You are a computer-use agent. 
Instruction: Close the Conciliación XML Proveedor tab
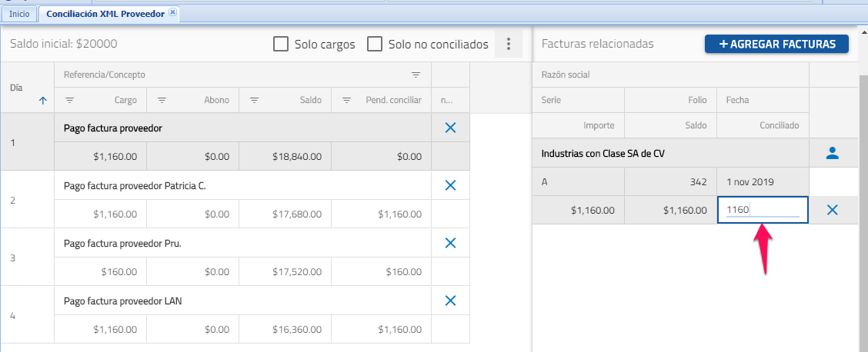pos(172,12)
